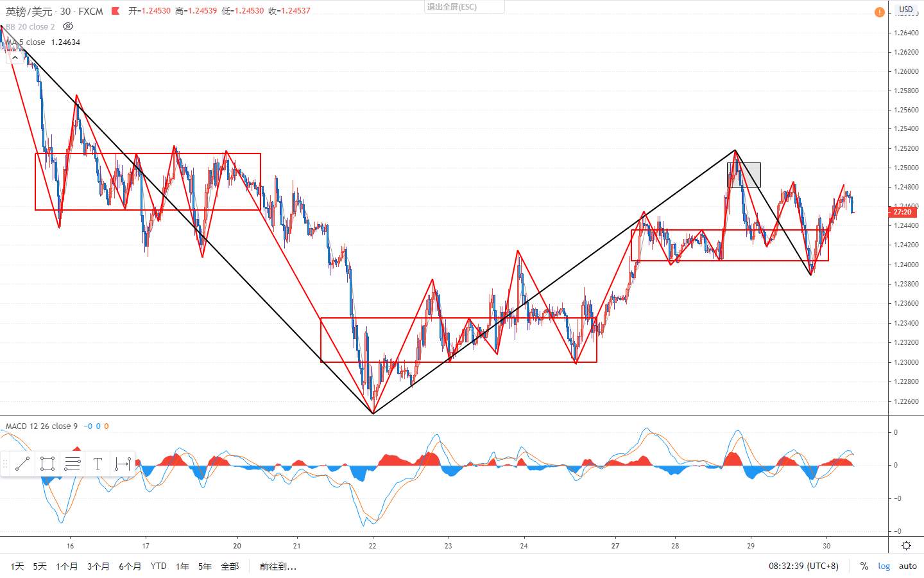The image size is (924, 578).
Task: Toggle auto scale mode
Action: coord(907,566)
